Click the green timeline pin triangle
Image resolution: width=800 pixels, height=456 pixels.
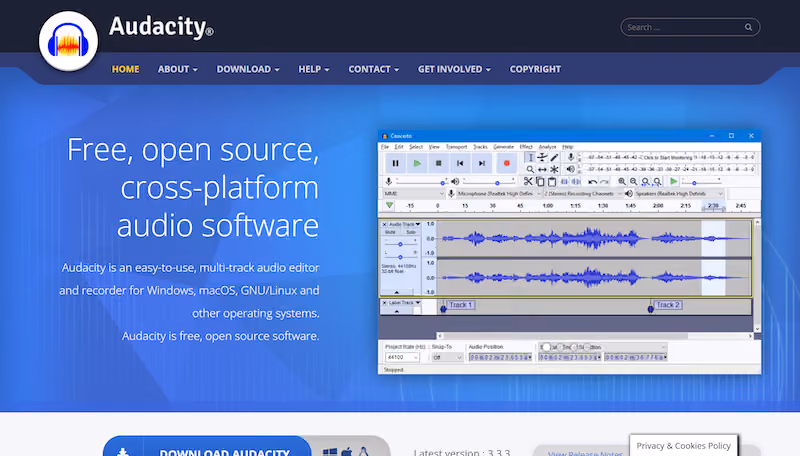389,205
